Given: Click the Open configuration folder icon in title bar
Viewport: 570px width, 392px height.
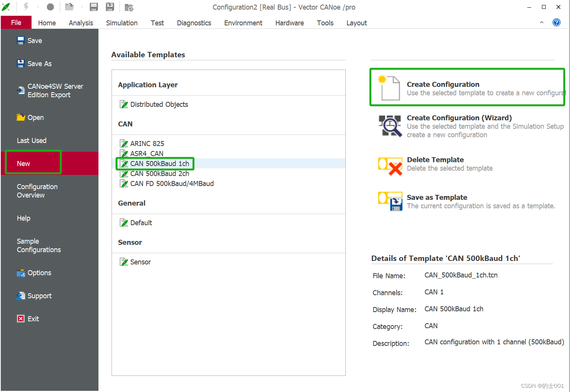Looking at the screenshot, I should coord(69,7).
